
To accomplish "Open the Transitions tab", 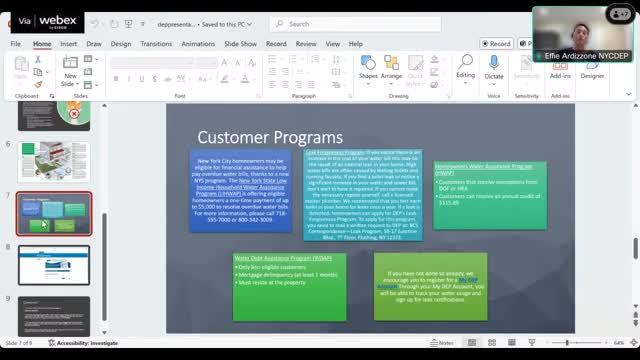I will (x=156, y=44).
